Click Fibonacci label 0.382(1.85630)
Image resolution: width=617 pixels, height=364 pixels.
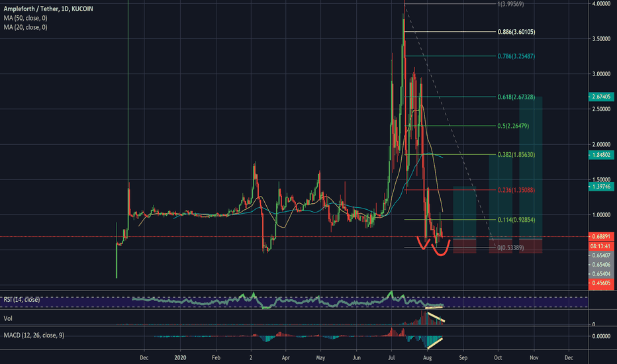coord(516,155)
